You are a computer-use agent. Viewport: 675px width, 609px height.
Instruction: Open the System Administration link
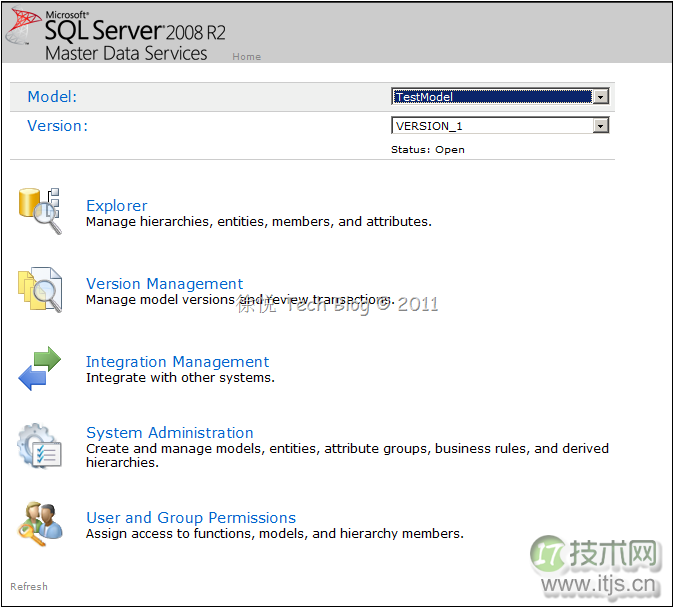tap(169, 433)
